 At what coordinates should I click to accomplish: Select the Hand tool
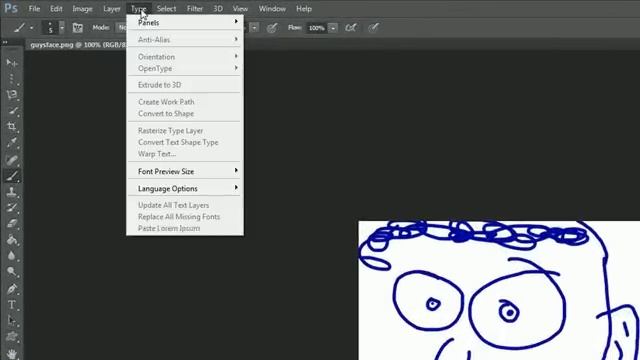point(12,353)
